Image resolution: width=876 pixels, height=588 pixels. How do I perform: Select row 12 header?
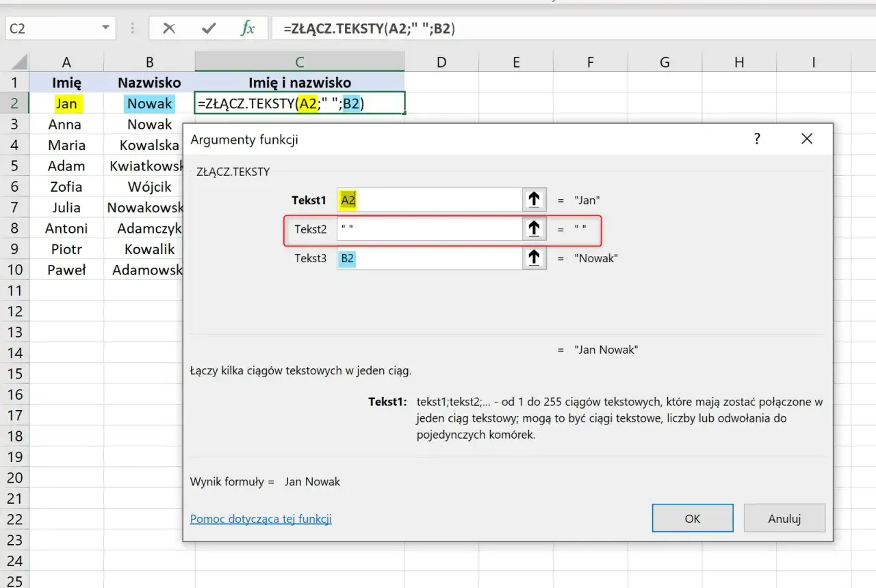[x=14, y=311]
